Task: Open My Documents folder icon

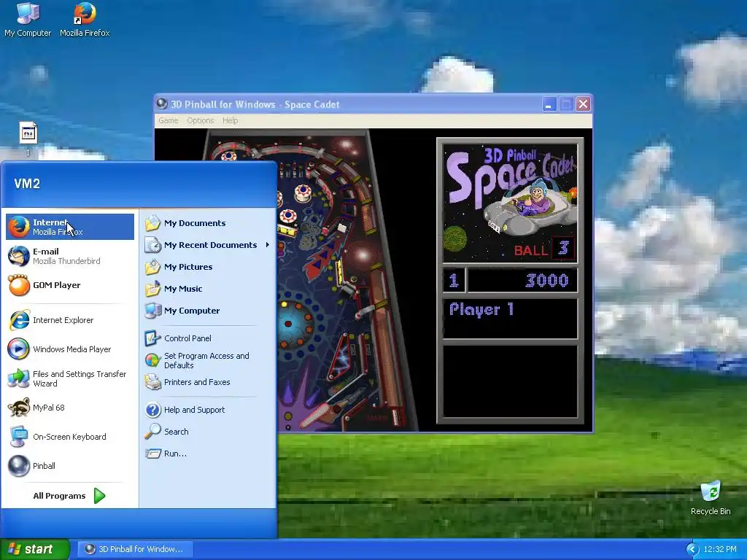Action: click(x=152, y=223)
